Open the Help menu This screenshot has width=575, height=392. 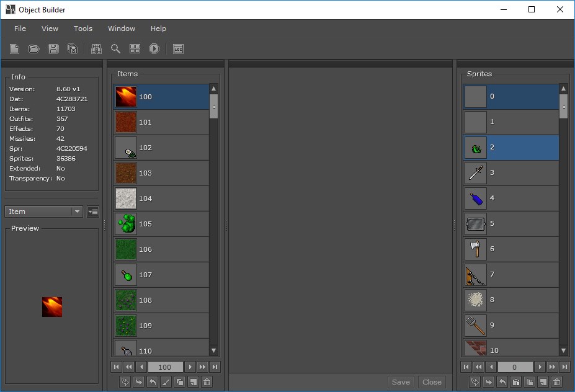point(158,29)
